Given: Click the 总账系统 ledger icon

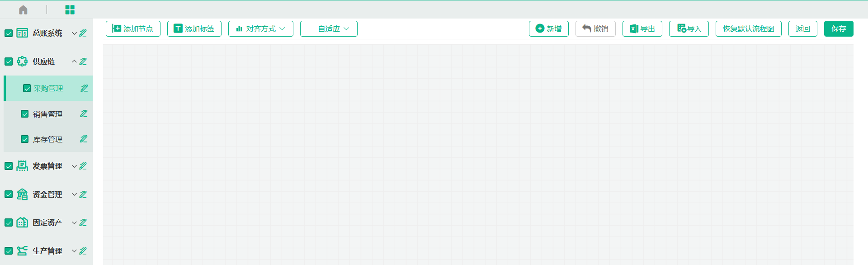Looking at the screenshot, I should (x=22, y=33).
